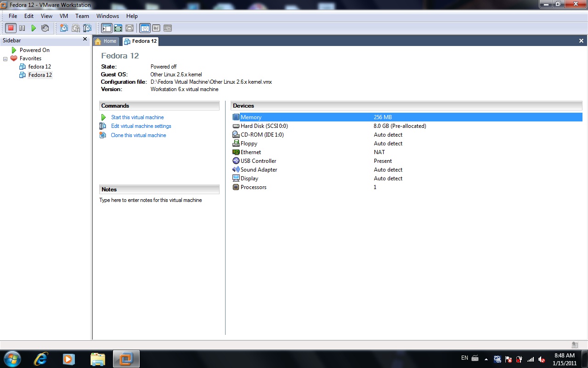The image size is (588, 368).
Task: Open the VM menu
Action: 64,16
